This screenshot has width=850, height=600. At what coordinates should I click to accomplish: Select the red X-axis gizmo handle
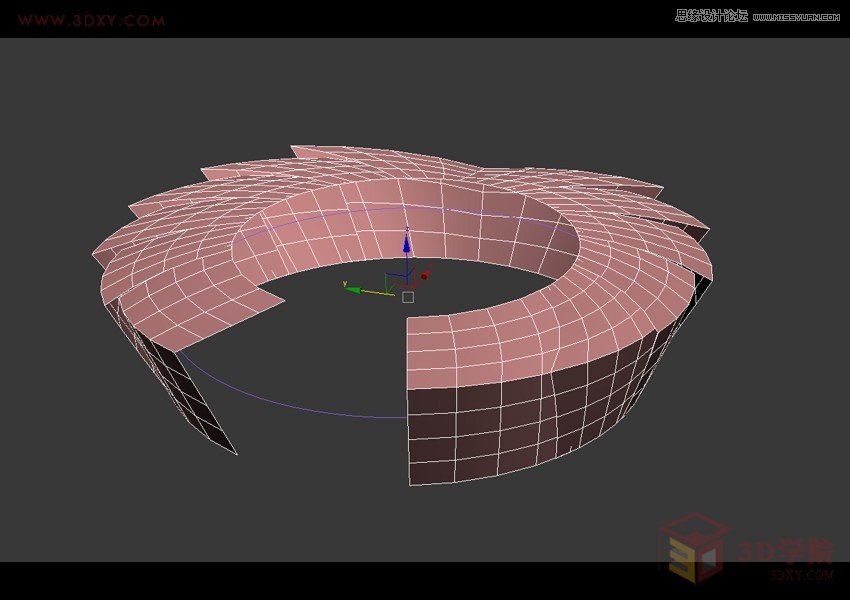tap(425, 275)
